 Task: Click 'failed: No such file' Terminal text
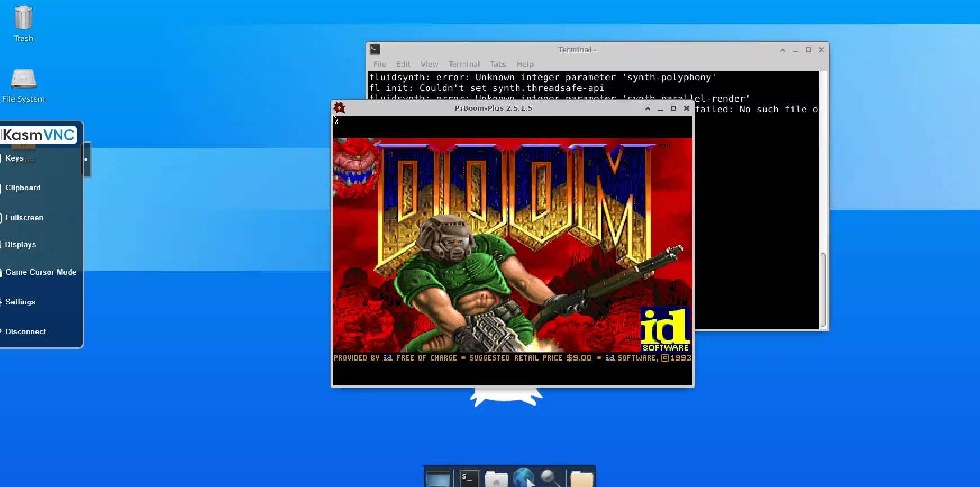(x=756, y=110)
